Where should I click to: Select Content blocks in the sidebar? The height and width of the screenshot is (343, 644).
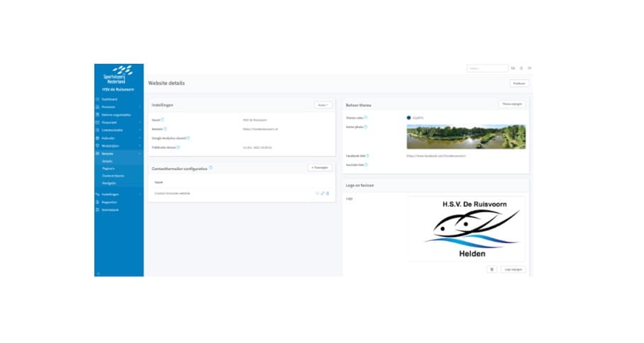click(112, 176)
